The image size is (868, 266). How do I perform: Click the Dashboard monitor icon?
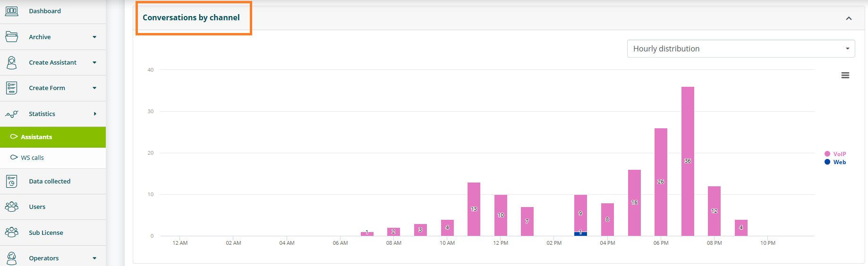click(x=12, y=11)
